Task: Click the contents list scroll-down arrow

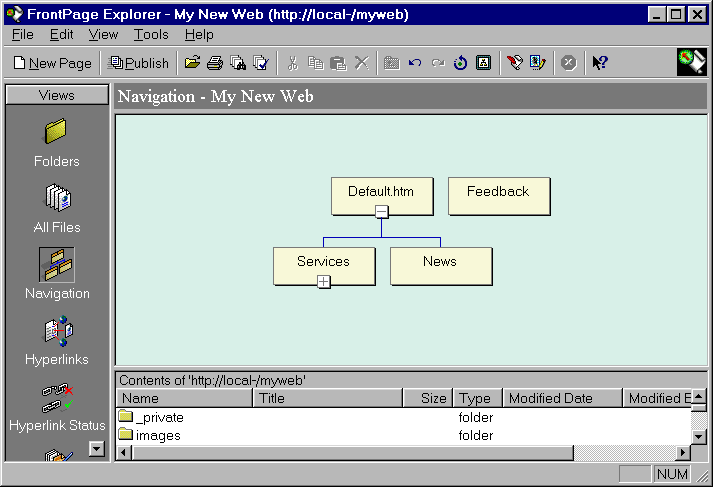Action: pyautogui.click(x=699, y=437)
